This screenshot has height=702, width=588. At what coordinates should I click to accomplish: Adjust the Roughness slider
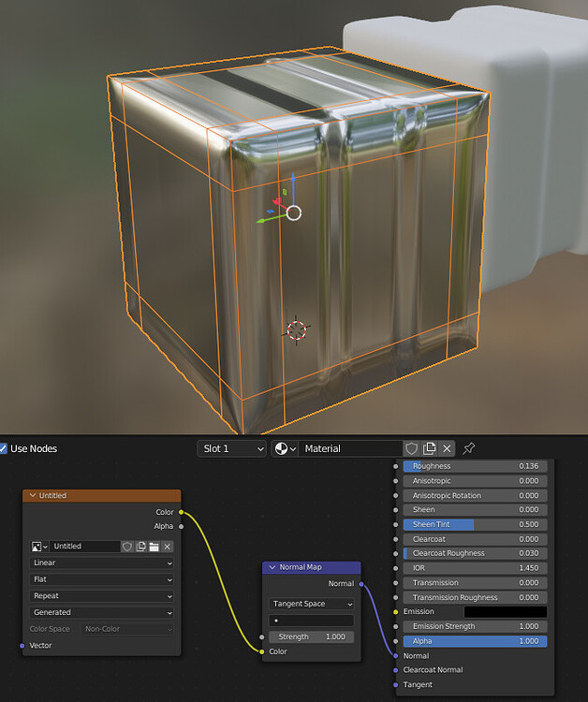tap(475, 466)
